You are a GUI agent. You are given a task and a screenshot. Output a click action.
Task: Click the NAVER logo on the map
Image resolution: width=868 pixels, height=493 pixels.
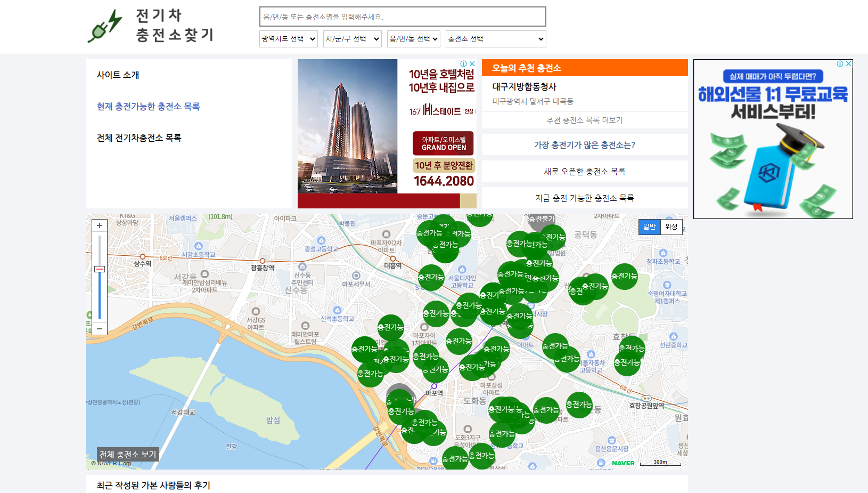pos(622,463)
